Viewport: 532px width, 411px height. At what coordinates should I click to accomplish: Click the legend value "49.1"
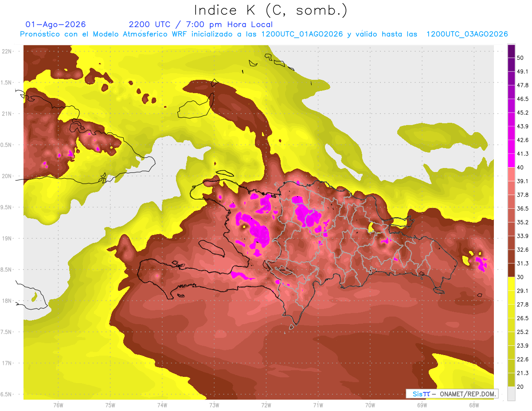pyautogui.click(x=523, y=71)
